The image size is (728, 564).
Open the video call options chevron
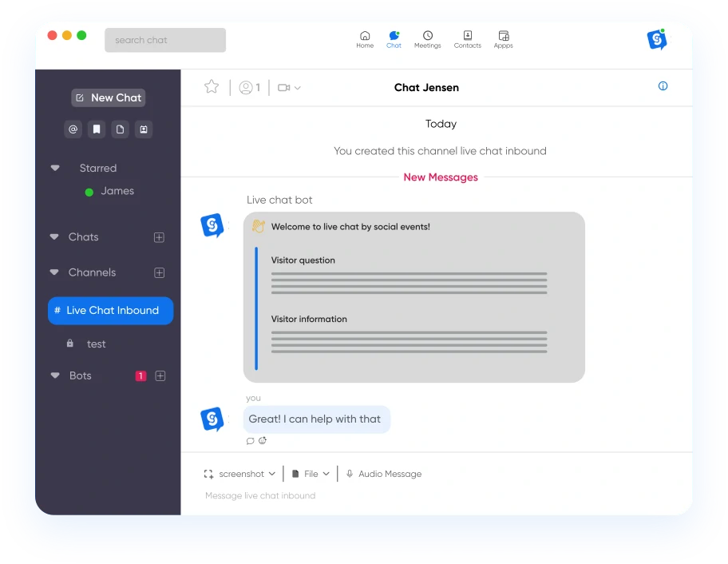pyautogui.click(x=298, y=88)
